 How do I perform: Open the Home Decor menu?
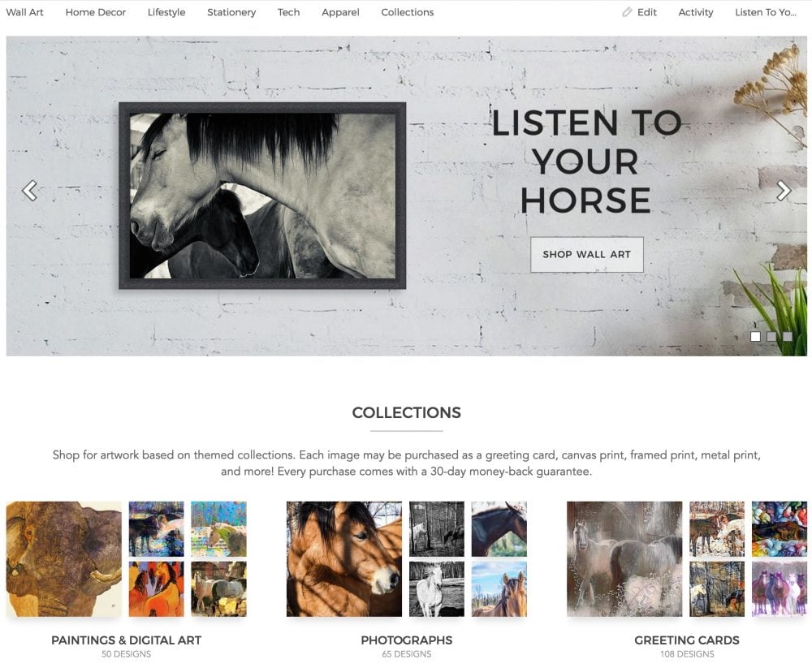[95, 12]
